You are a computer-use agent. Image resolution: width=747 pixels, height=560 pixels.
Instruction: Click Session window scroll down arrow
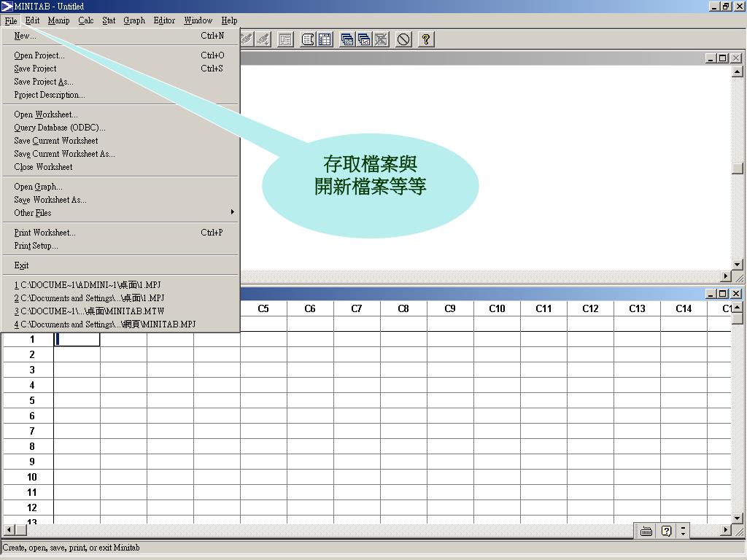click(x=737, y=264)
